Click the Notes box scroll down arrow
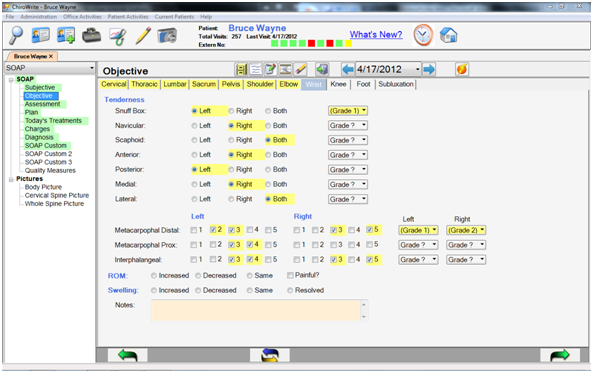This screenshot has width=593, height=373. tap(364, 317)
